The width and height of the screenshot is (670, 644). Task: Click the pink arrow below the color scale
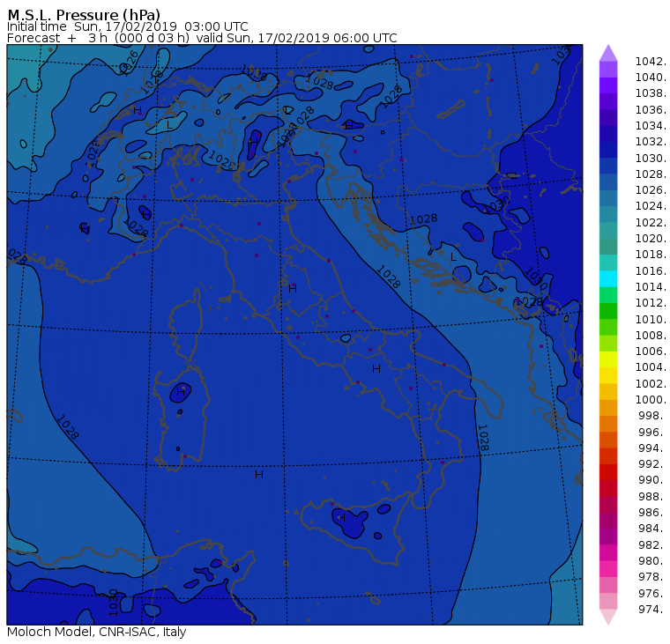[x=608, y=617]
